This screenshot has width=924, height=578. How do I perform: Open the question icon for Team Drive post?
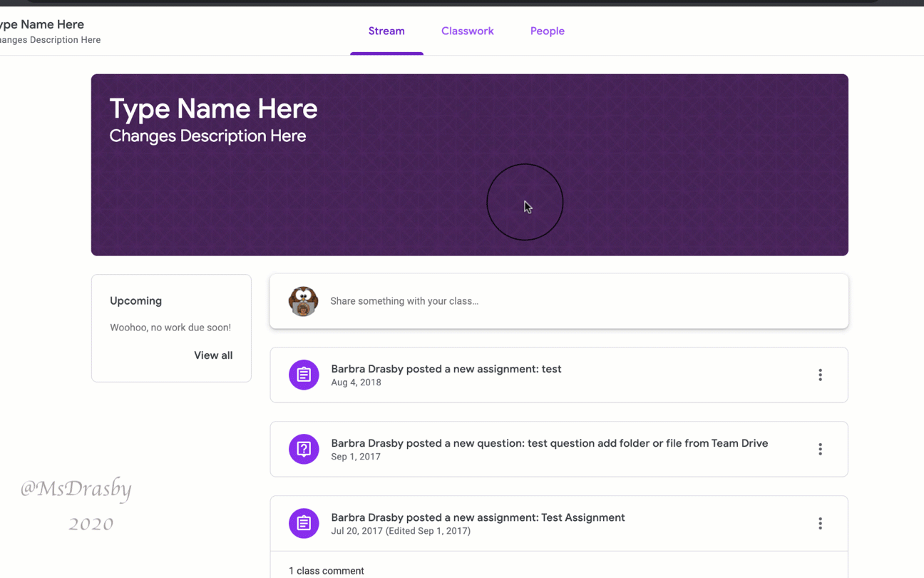click(304, 449)
